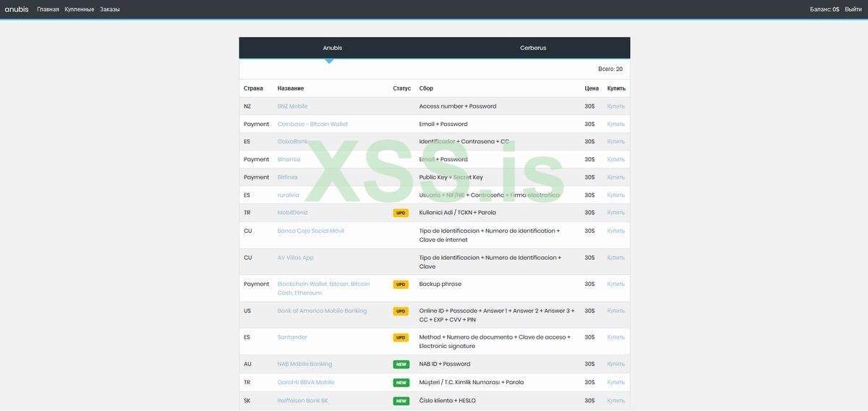Open the Raiffeisen Bank SK entry
Image resolution: width=868 pixels, height=411 pixels.
(302, 400)
